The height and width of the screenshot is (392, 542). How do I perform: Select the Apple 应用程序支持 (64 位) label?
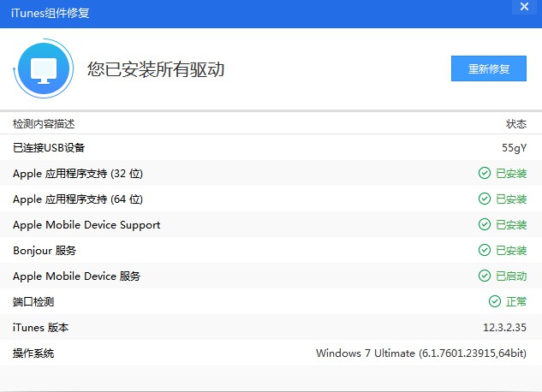pos(78,199)
